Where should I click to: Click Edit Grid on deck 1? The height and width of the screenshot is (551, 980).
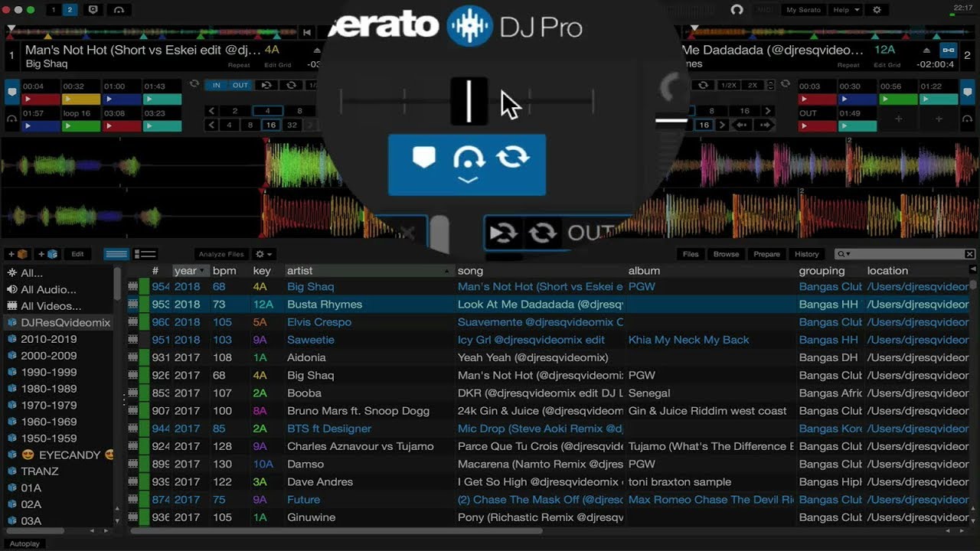(x=276, y=65)
